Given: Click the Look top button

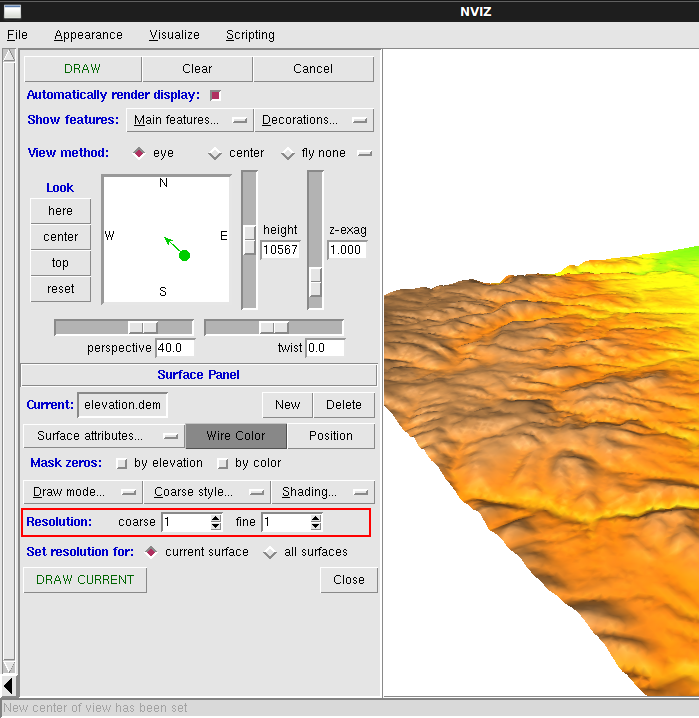Looking at the screenshot, I should pyautogui.click(x=60, y=263).
